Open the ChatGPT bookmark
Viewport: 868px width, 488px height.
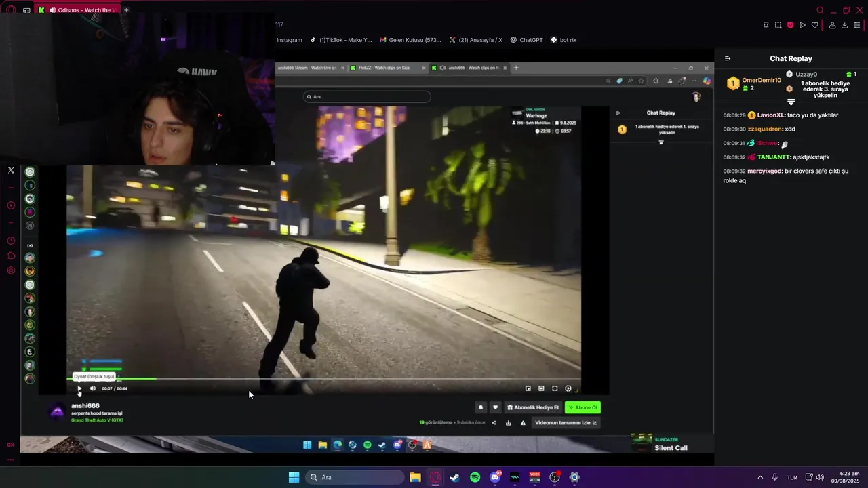tap(526, 40)
